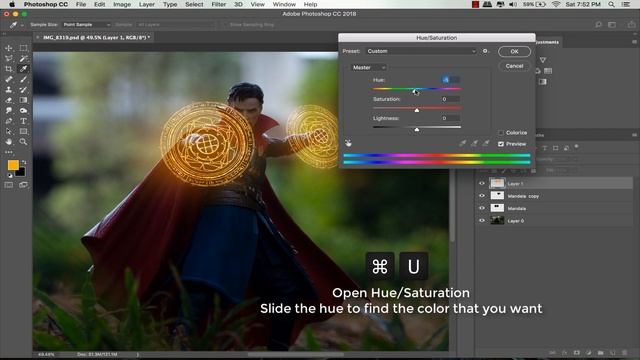Click the Saturation slider handle
This screenshot has width=640, height=360.
tap(417, 110)
